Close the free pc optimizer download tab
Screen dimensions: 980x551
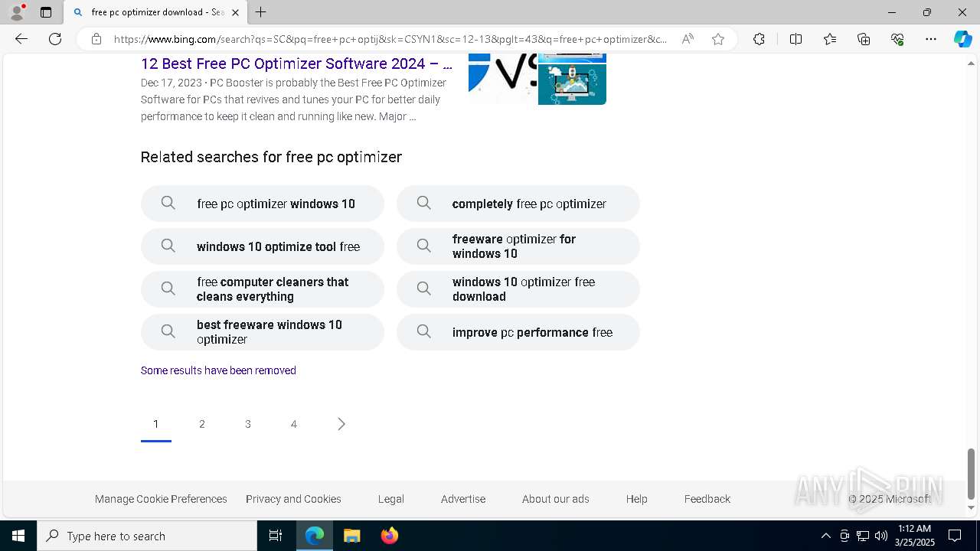(235, 12)
